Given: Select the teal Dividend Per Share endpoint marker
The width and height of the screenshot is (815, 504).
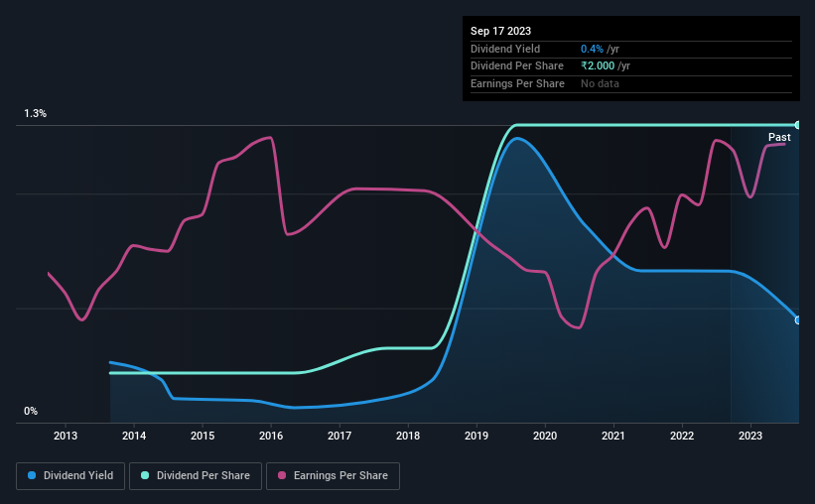Looking at the screenshot, I should click(798, 125).
